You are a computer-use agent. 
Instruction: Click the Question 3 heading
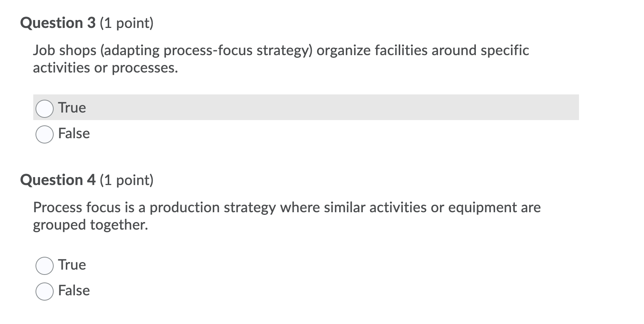click(x=59, y=23)
